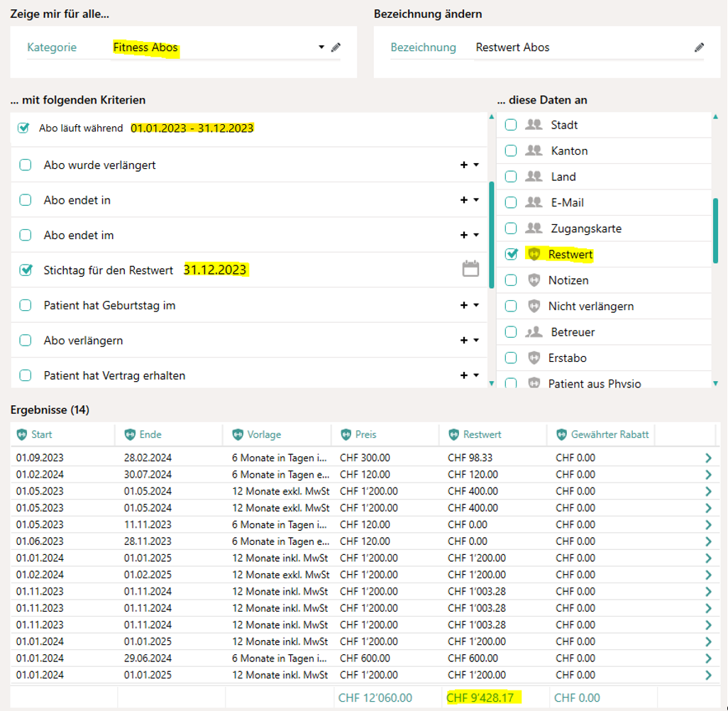Click the Bezeichnung field with Restwert Abos
728x711 pixels.
582,48
